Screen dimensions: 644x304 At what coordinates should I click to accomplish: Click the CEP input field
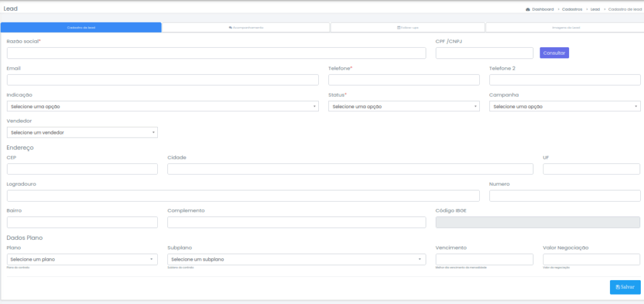(x=82, y=169)
